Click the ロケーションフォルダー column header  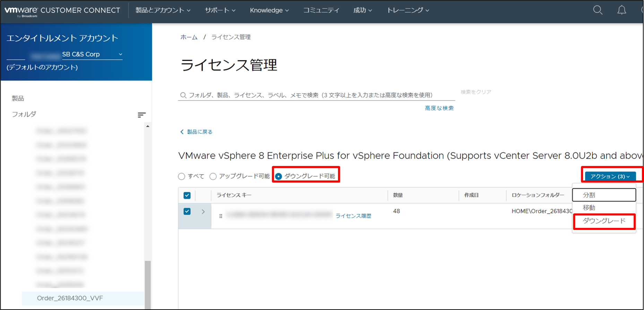click(x=538, y=195)
